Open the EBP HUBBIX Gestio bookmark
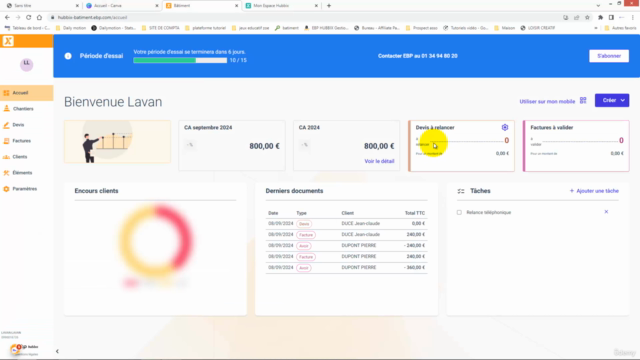 point(326,28)
